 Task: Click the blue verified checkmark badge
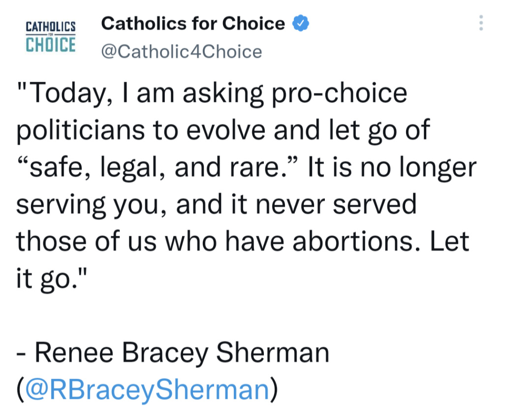301,23
